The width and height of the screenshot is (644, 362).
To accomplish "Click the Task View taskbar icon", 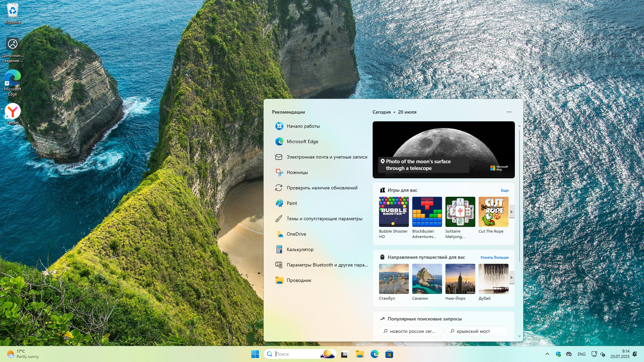I will [x=345, y=354].
